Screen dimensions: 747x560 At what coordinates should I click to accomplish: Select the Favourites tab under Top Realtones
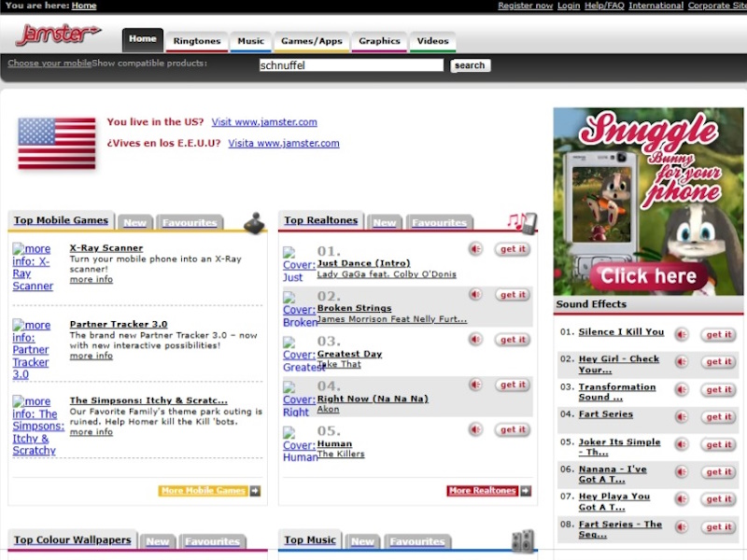pyautogui.click(x=439, y=223)
